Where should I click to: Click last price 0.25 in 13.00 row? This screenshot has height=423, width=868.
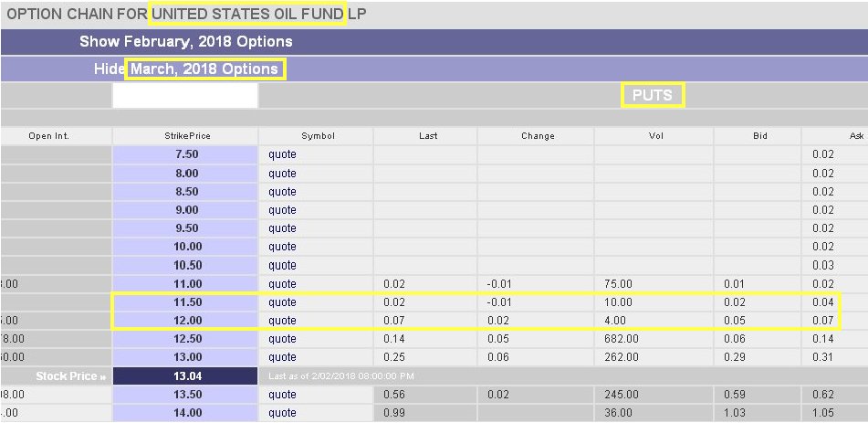pos(393,357)
